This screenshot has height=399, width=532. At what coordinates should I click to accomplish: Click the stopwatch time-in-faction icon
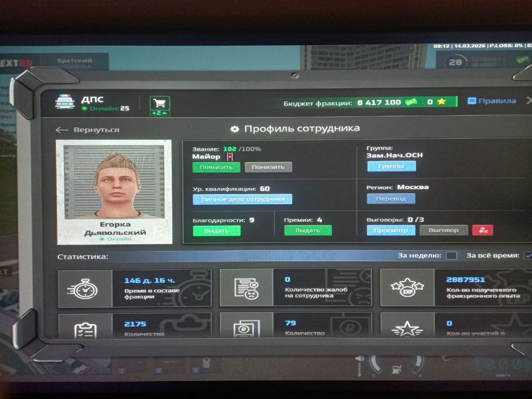[85, 288]
